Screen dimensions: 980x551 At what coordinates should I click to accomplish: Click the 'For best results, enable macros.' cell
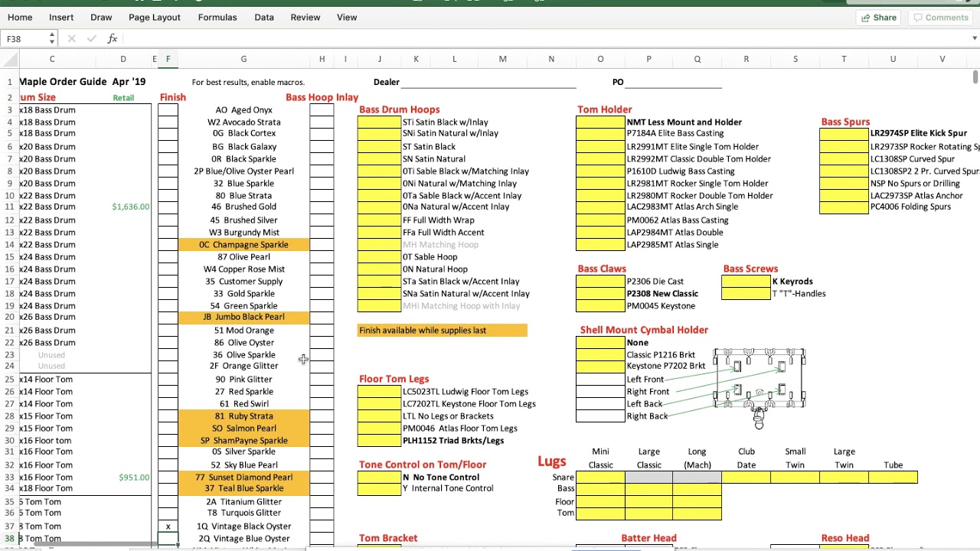(x=248, y=82)
